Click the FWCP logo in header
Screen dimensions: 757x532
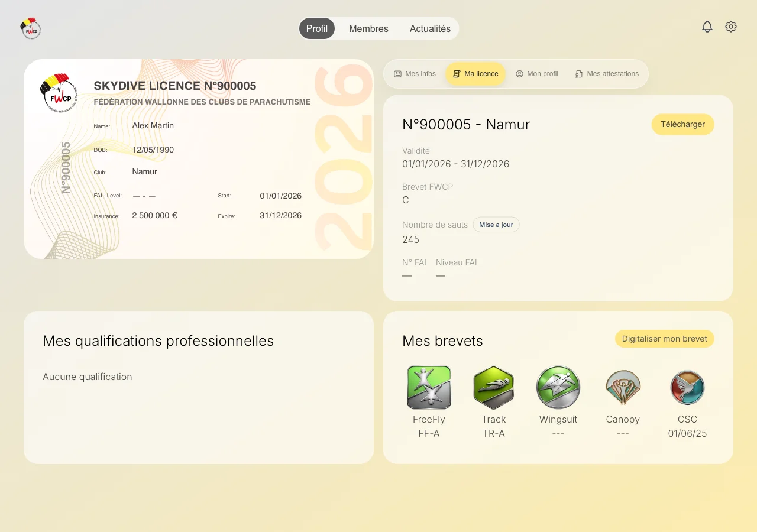30,28
